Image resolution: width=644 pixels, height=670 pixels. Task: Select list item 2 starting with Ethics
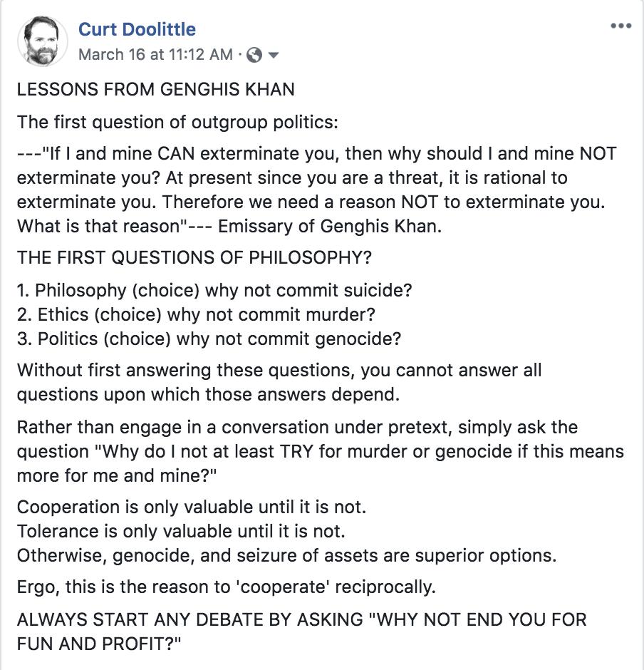[x=196, y=314]
